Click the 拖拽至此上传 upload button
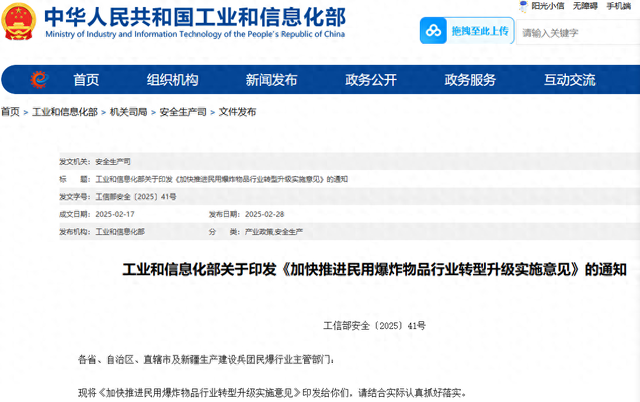Image resolution: width=640 pixels, height=402 pixels. (479, 31)
